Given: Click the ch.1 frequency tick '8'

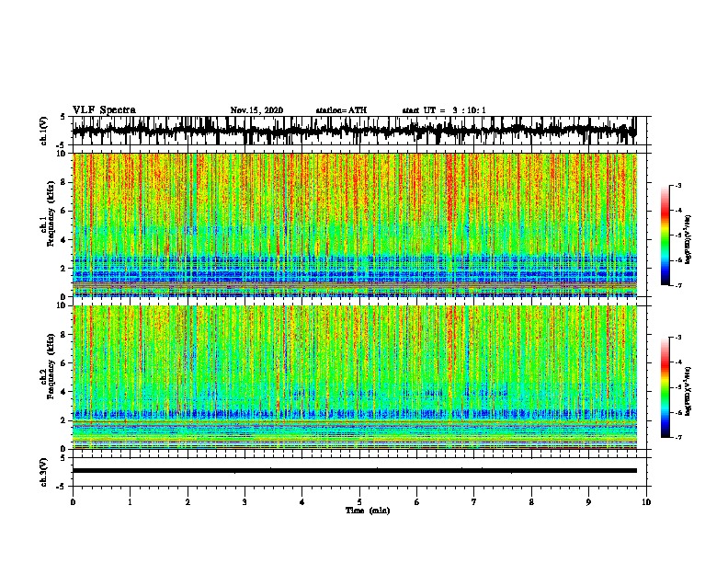Looking at the screenshot, I should tap(63, 182).
